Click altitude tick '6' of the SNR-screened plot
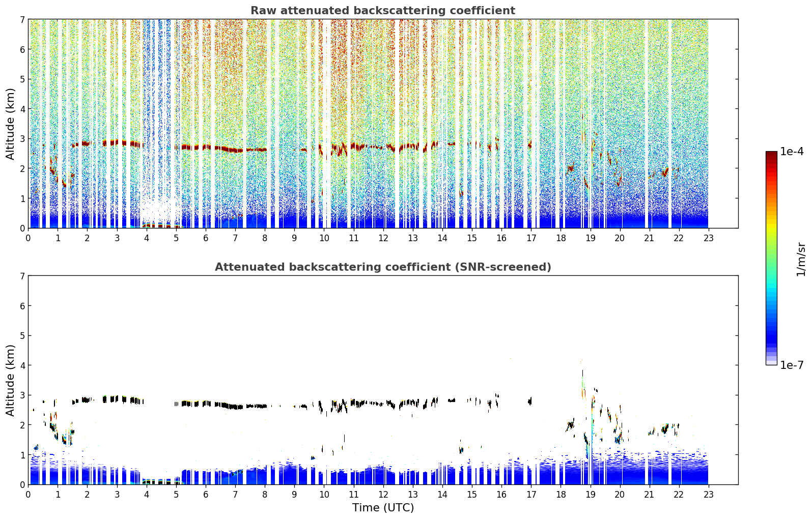 click(x=22, y=306)
